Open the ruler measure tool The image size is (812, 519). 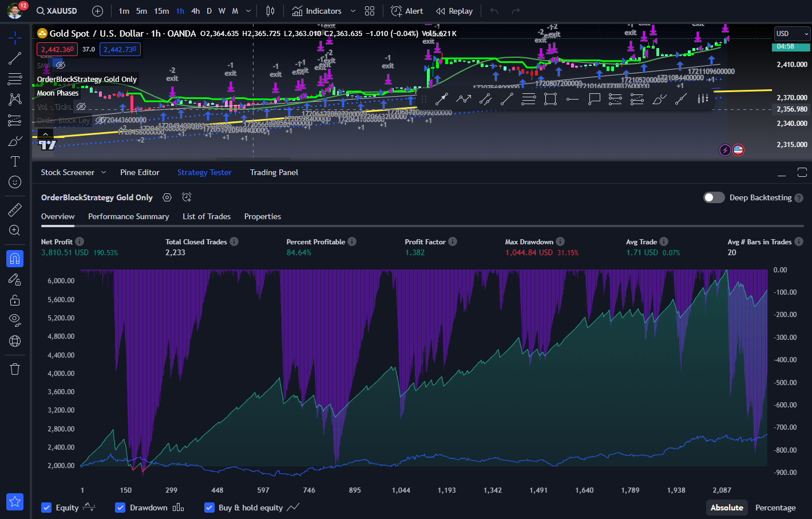click(15, 209)
